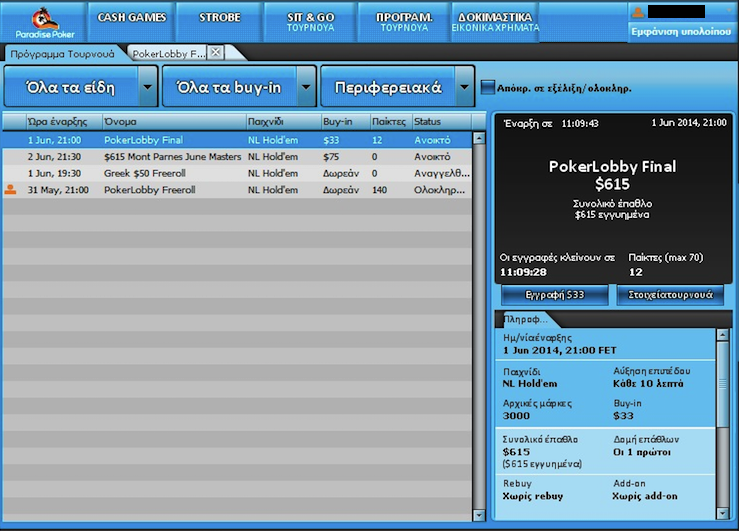Image resolution: width=739 pixels, height=531 pixels.
Task: Click the 140 players cell
Action: click(x=379, y=189)
